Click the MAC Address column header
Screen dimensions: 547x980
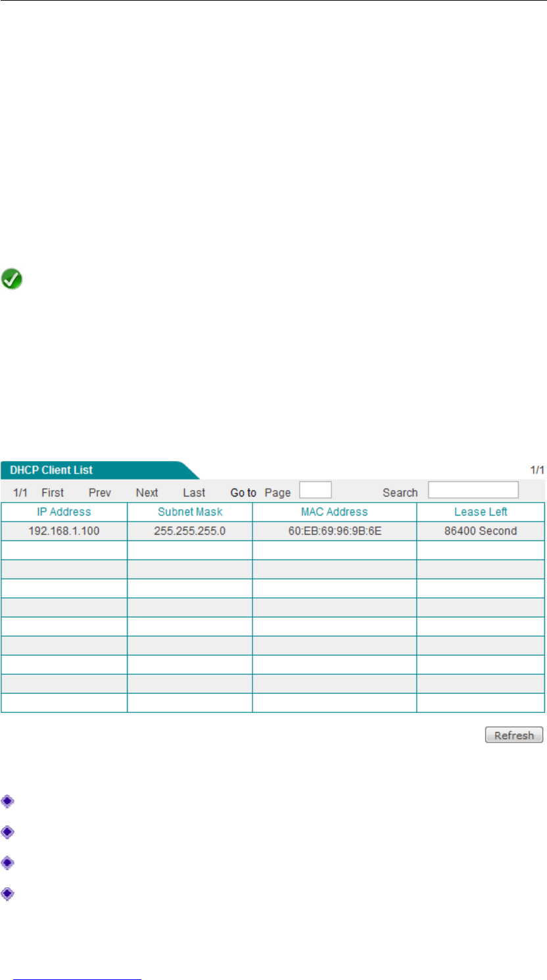(335, 512)
